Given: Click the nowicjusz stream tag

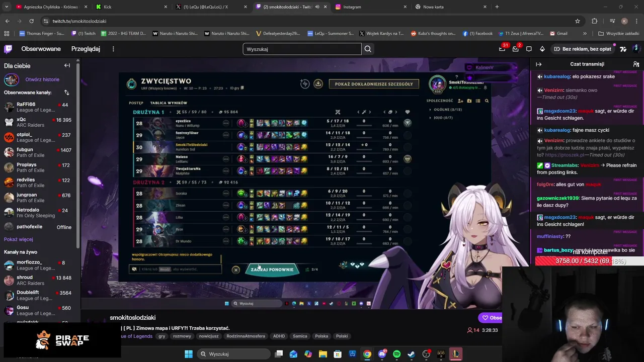Looking at the screenshot, I should click(x=209, y=336).
